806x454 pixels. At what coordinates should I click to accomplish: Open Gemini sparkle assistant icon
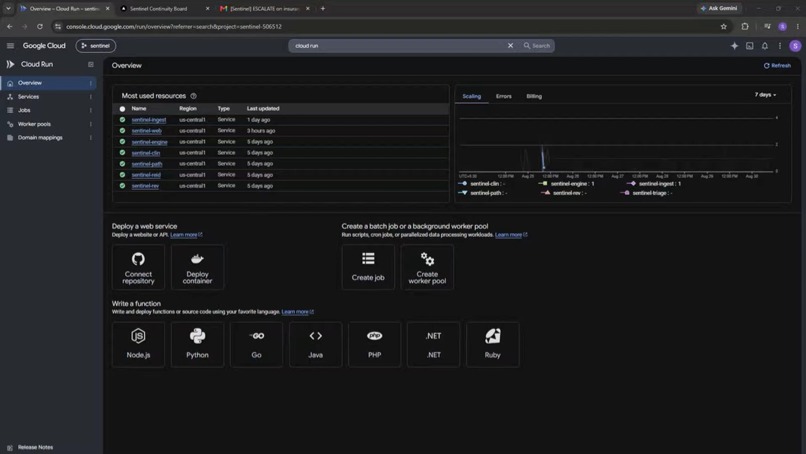(x=735, y=46)
